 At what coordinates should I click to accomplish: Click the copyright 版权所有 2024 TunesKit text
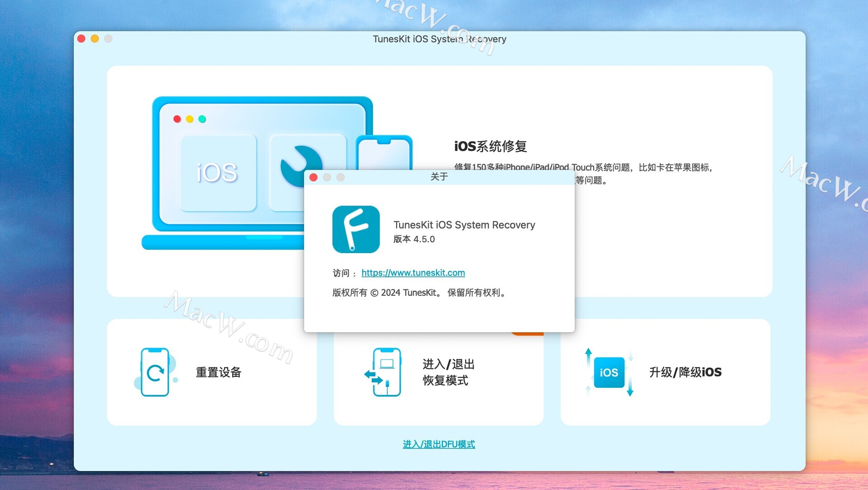[419, 292]
